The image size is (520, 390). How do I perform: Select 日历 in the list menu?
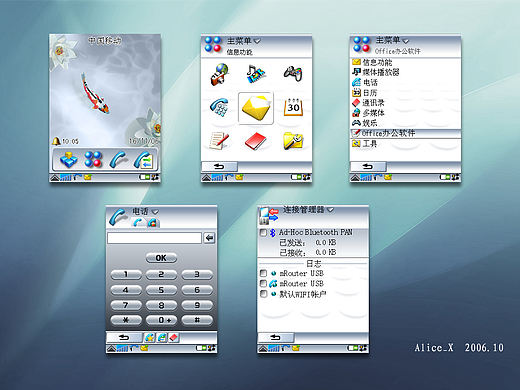405,93
